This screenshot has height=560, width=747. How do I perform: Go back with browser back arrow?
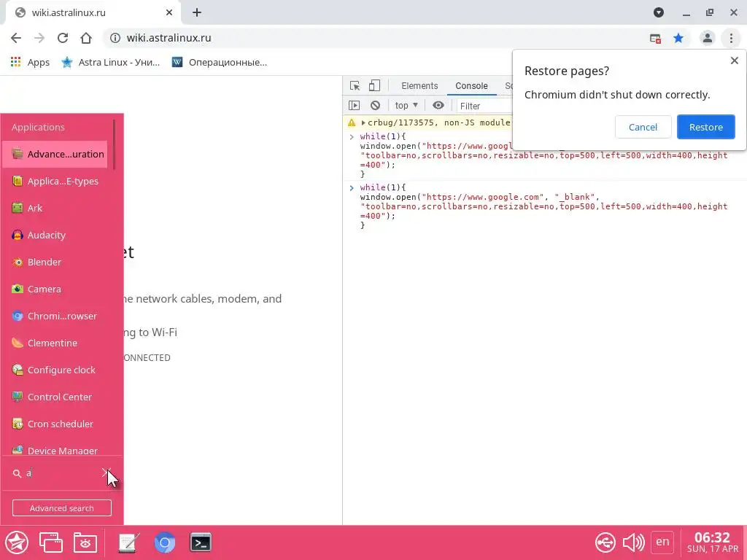(16, 38)
